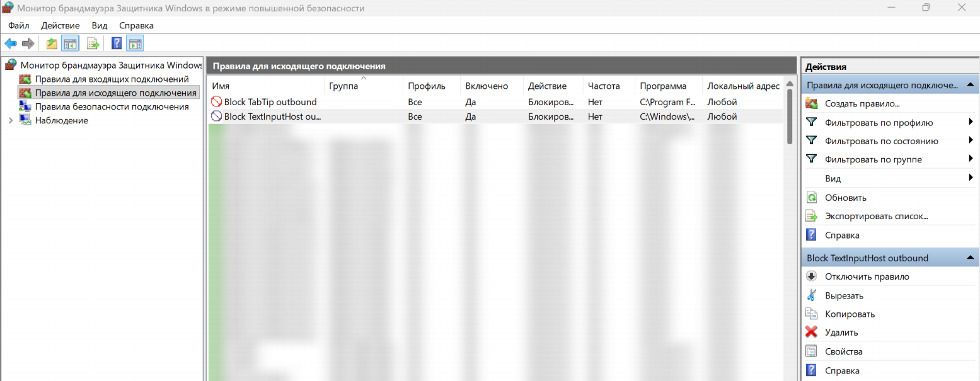Click Любой cell in Block TabTip row
Screen dimensions: 980x381
click(x=722, y=102)
